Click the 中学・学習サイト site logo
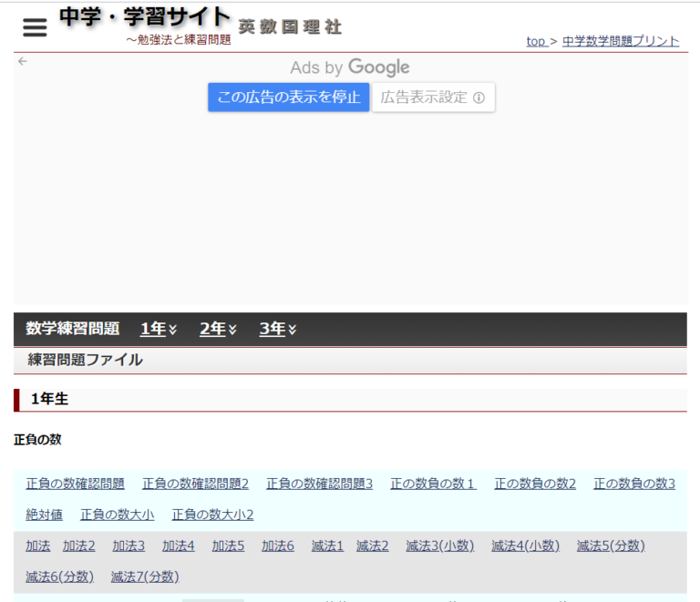This screenshot has width=700, height=602. coord(145,18)
